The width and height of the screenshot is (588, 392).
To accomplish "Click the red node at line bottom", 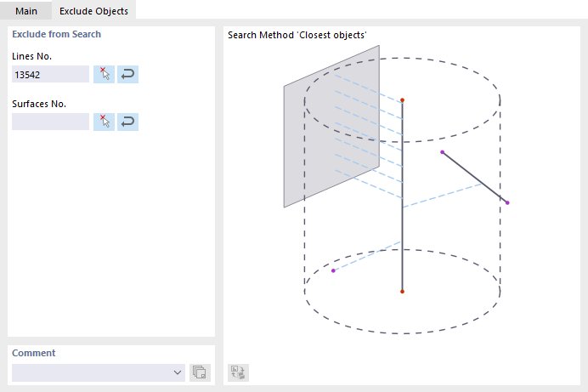I will (x=403, y=292).
